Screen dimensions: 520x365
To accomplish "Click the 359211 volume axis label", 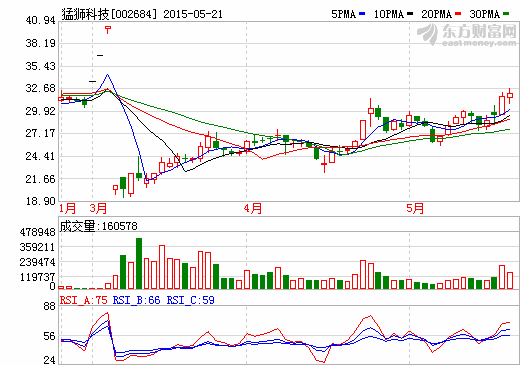I will 37,247.
